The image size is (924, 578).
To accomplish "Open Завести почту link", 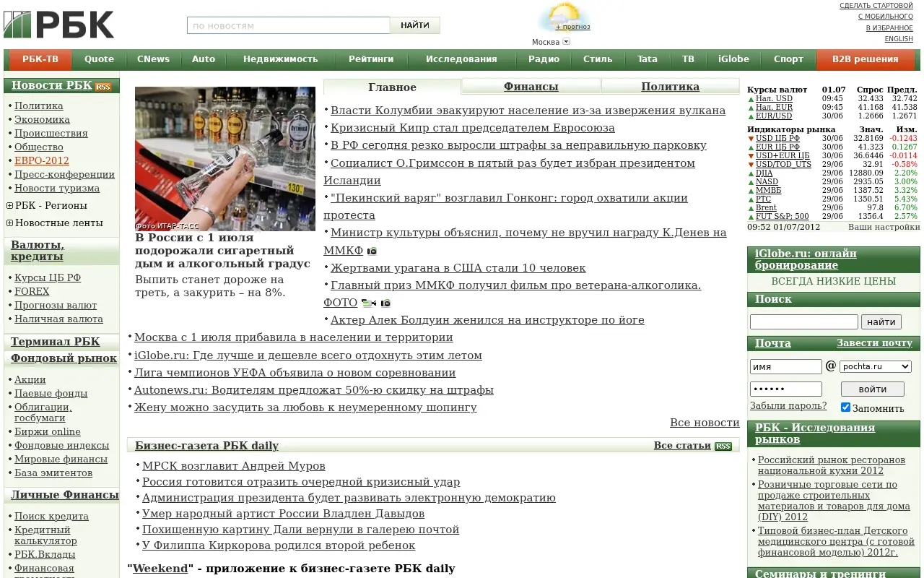I will point(874,343).
